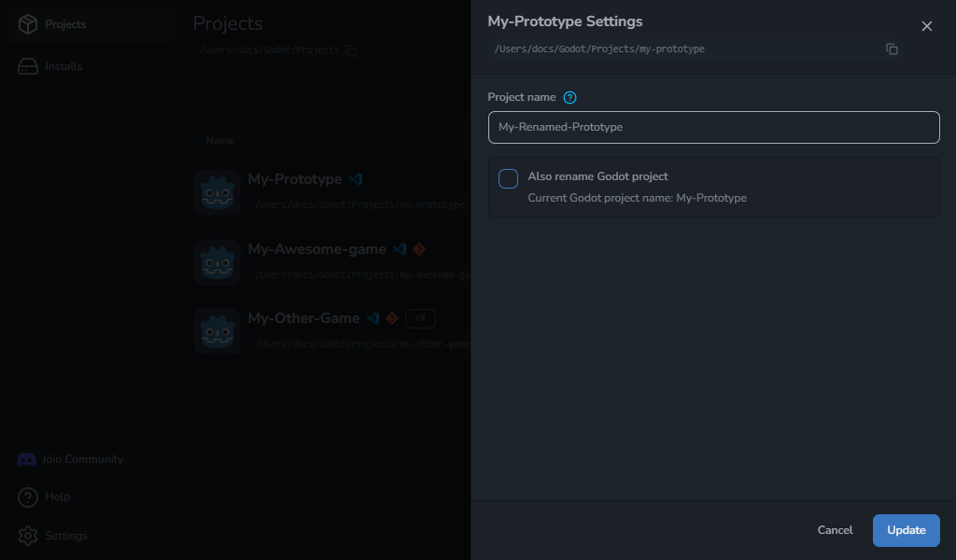Close the My-Prototype Settings panel
This screenshot has width=956, height=560.
pyautogui.click(x=927, y=26)
